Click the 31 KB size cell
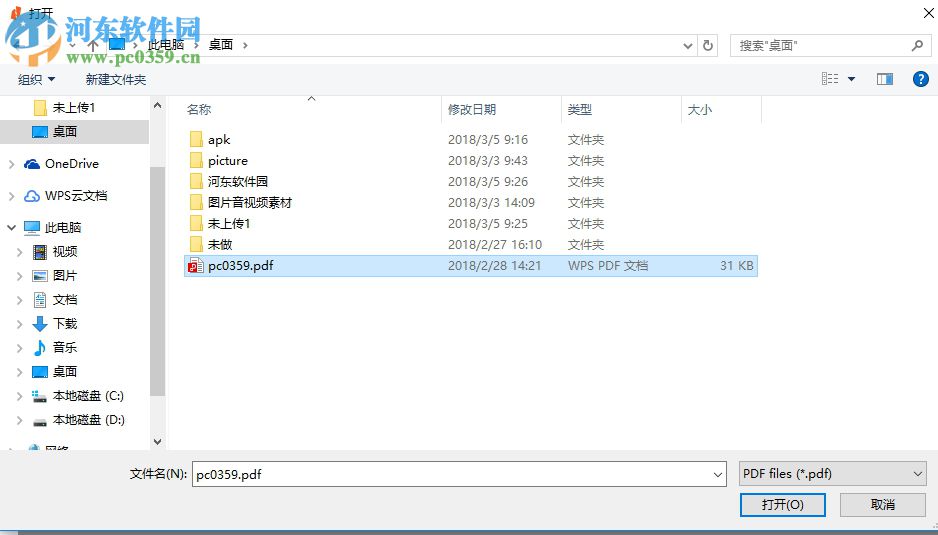 click(x=736, y=266)
